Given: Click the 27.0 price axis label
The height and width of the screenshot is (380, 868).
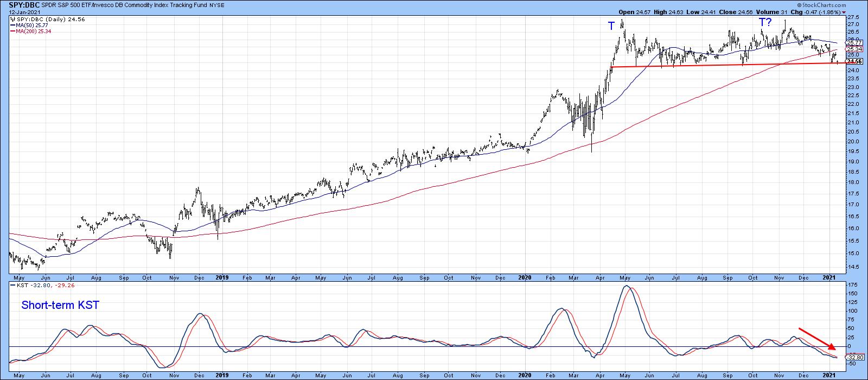Looking at the screenshot, I should pyautogui.click(x=852, y=24).
